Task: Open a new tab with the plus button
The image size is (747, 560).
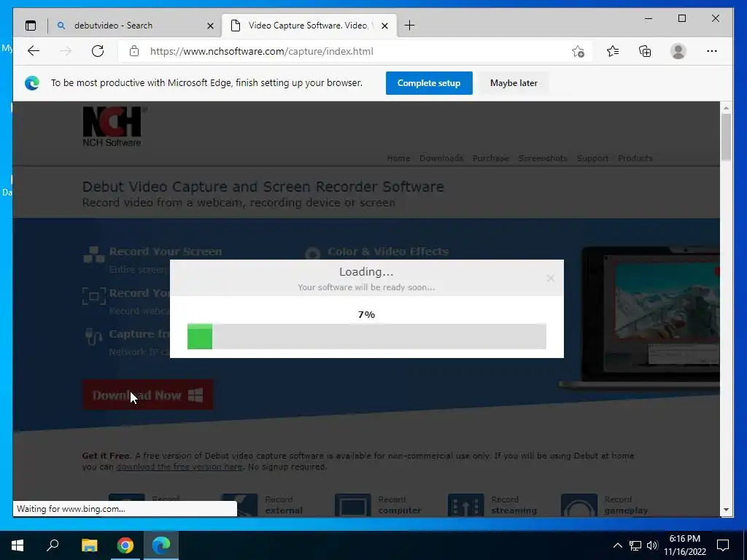Action: coord(409,26)
